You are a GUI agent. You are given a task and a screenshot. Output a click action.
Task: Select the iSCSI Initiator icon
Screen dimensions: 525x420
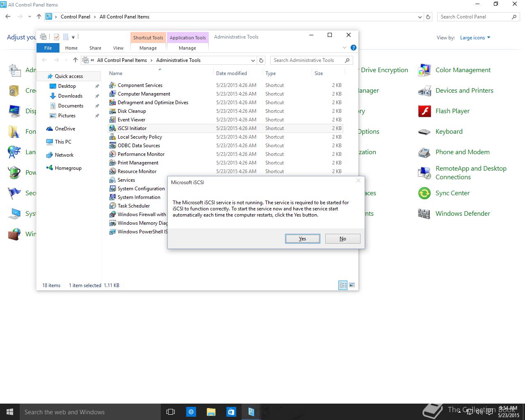(x=112, y=128)
